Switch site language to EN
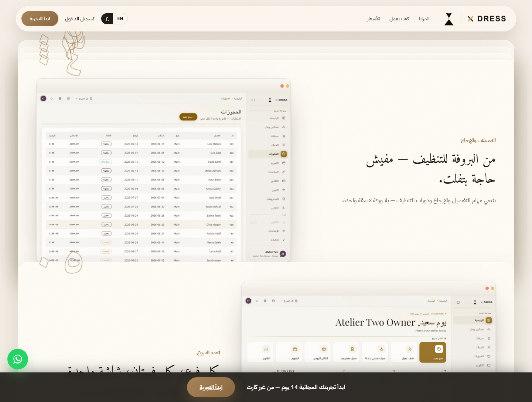Image resolution: width=532 pixels, height=402 pixels. [120, 19]
